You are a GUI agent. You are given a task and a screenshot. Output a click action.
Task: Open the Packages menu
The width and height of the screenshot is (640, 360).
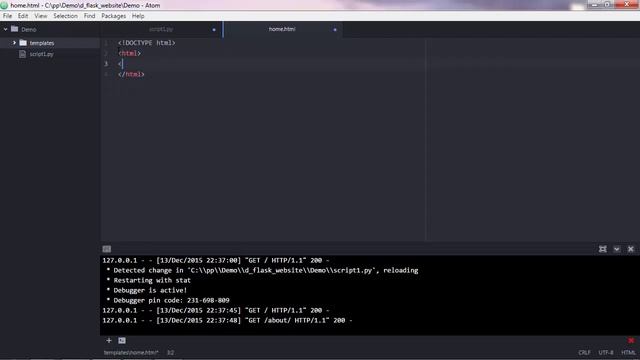click(x=113, y=16)
